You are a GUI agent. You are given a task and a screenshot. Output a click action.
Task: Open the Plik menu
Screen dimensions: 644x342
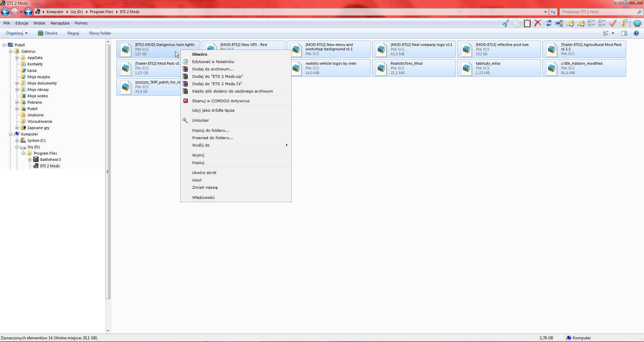coord(7,23)
